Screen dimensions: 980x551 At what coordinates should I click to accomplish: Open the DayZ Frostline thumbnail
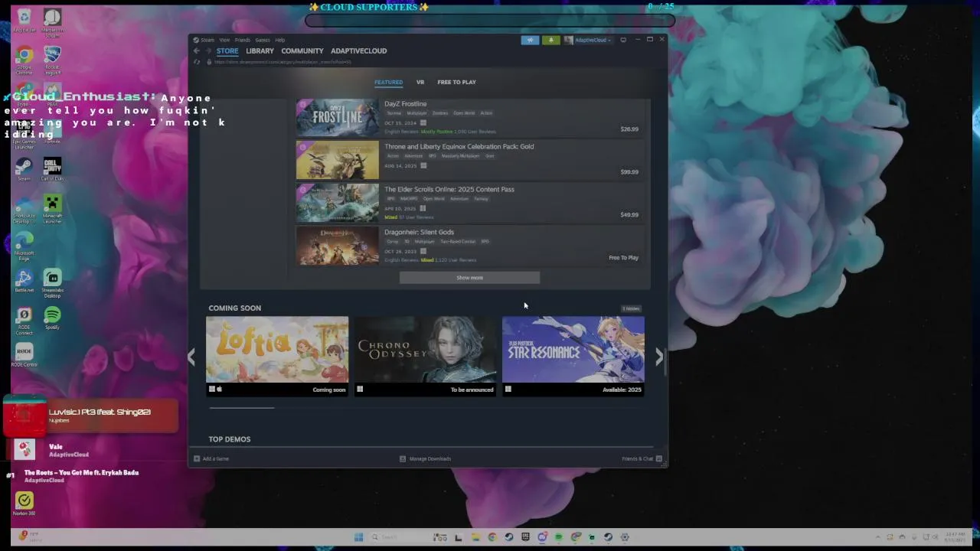click(x=338, y=117)
